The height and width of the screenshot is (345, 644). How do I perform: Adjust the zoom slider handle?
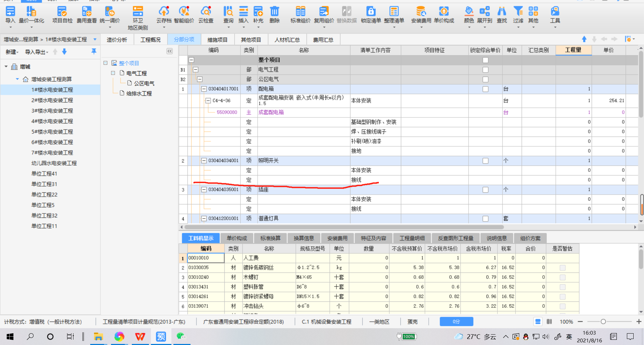pyautogui.click(x=603, y=322)
